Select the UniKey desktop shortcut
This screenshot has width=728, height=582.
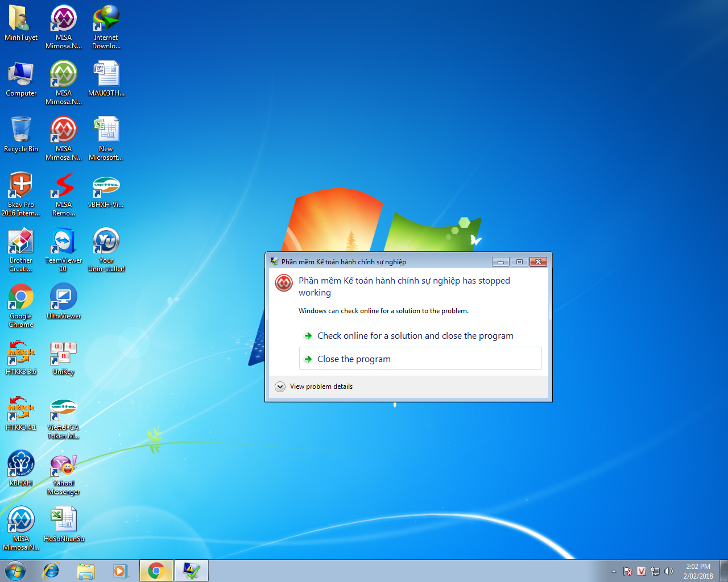64,357
